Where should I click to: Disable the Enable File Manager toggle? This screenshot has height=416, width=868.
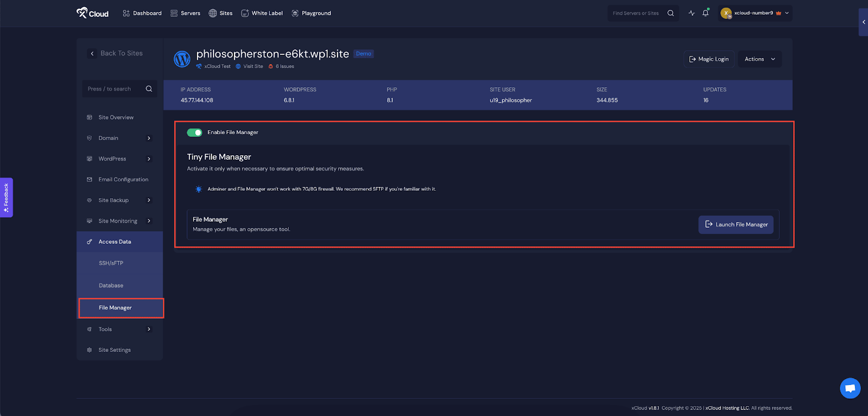click(x=194, y=133)
